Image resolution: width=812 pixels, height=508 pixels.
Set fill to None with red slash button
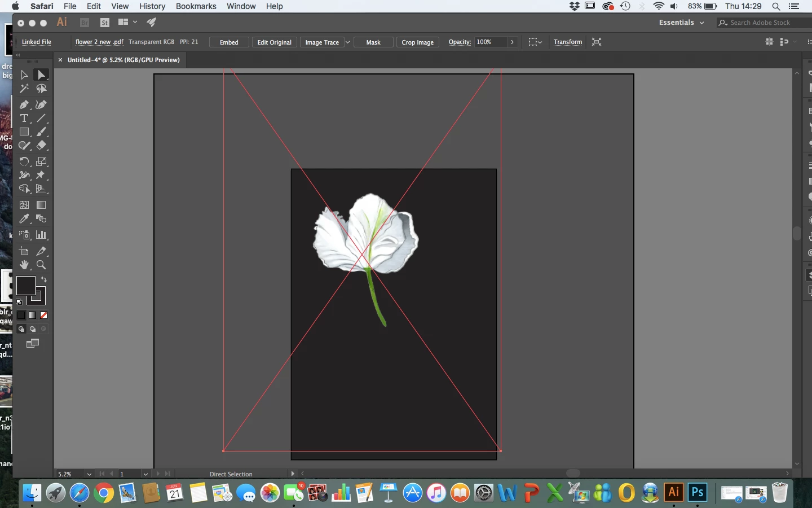tap(43, 316)
